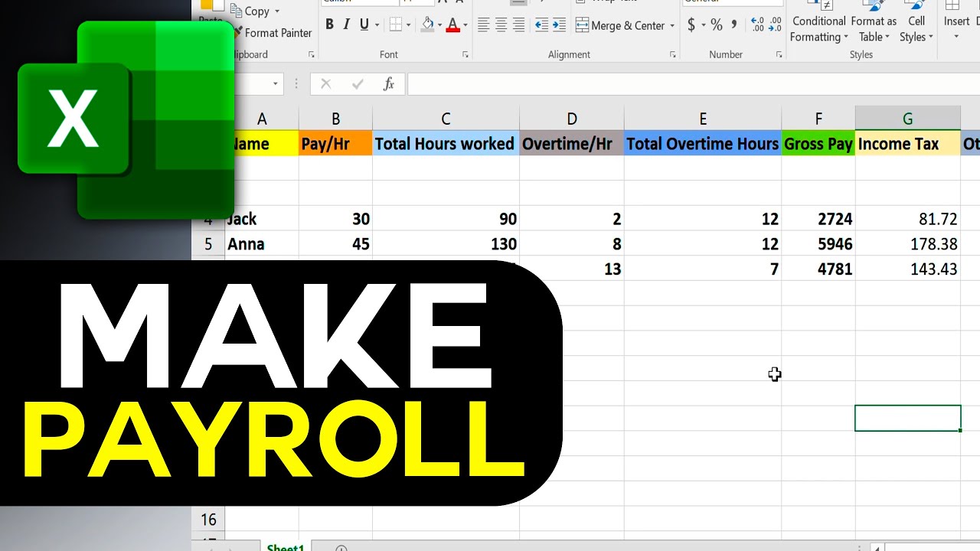Switch to the Sheet1 tab
This screenshot has width=980, height=551.
pyautogui.click(x=285, y=546)
